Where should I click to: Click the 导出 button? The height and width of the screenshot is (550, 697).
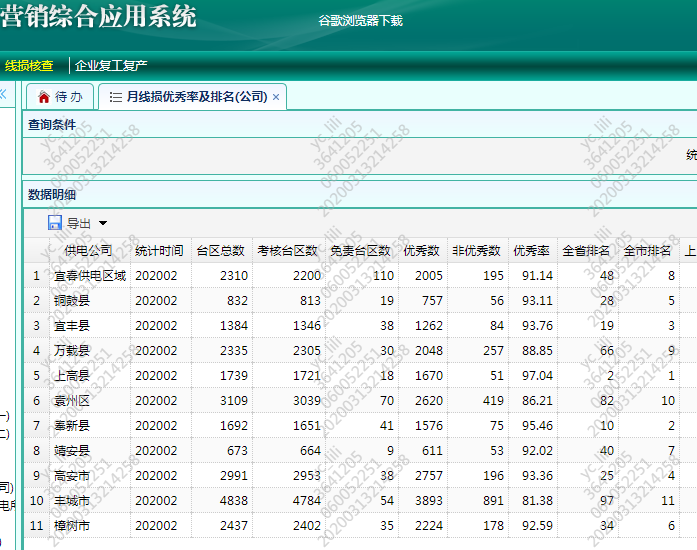[77, 223]
